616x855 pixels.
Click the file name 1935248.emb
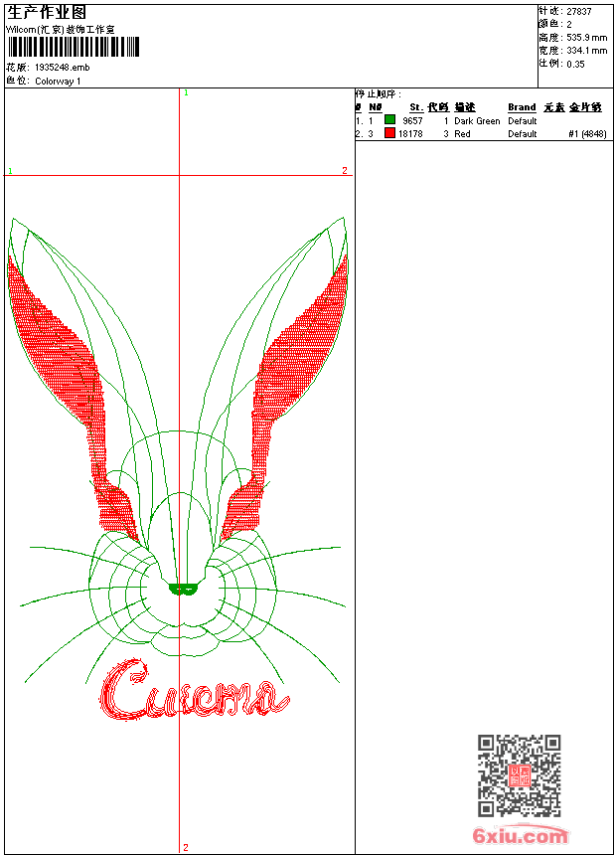tap(62, 68)
